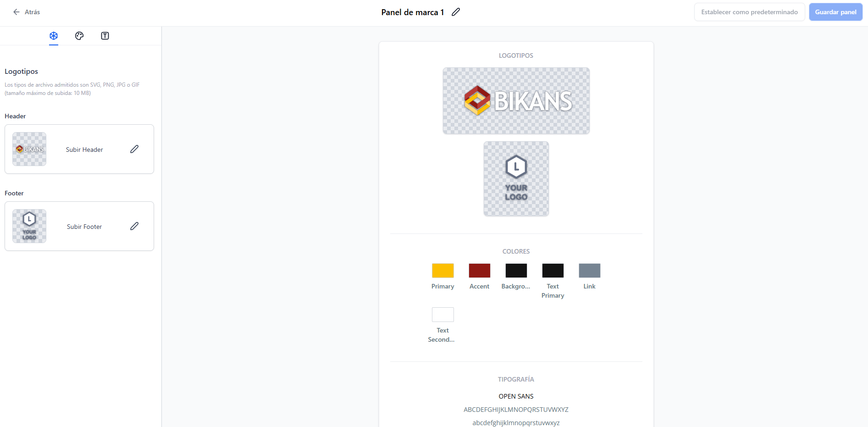Click the COLORES section heading
Screen dimensions: 868x427
516,251
